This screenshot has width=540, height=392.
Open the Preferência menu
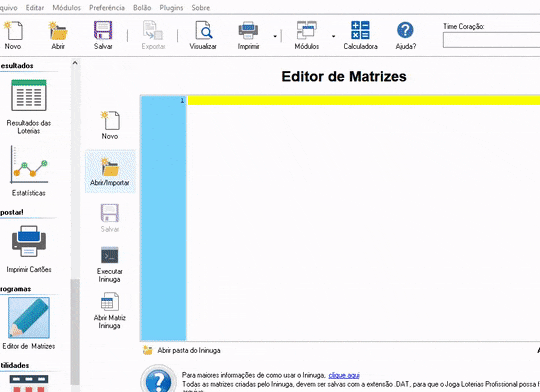click(107, 8)
